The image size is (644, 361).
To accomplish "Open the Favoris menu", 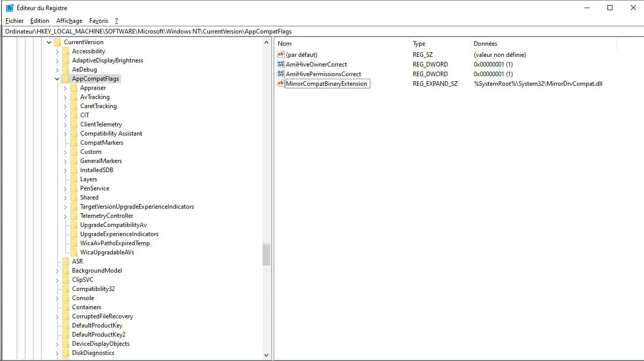I will (99, 21).
